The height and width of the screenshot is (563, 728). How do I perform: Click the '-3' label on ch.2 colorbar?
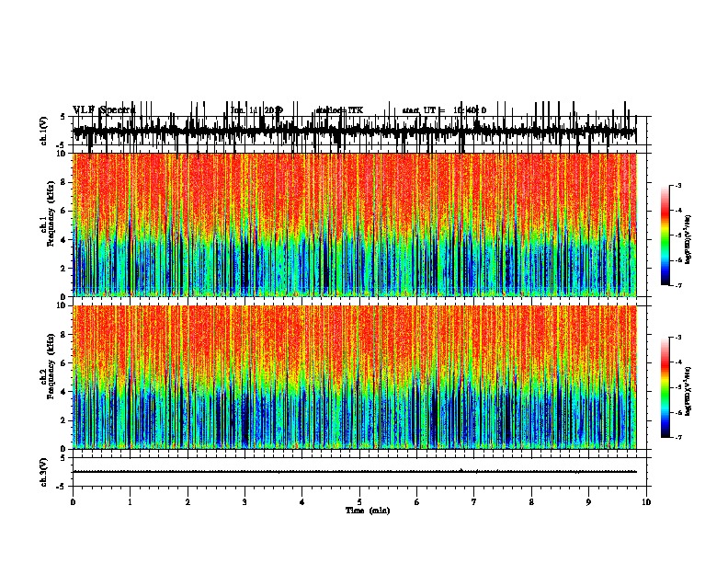point(677,338)
